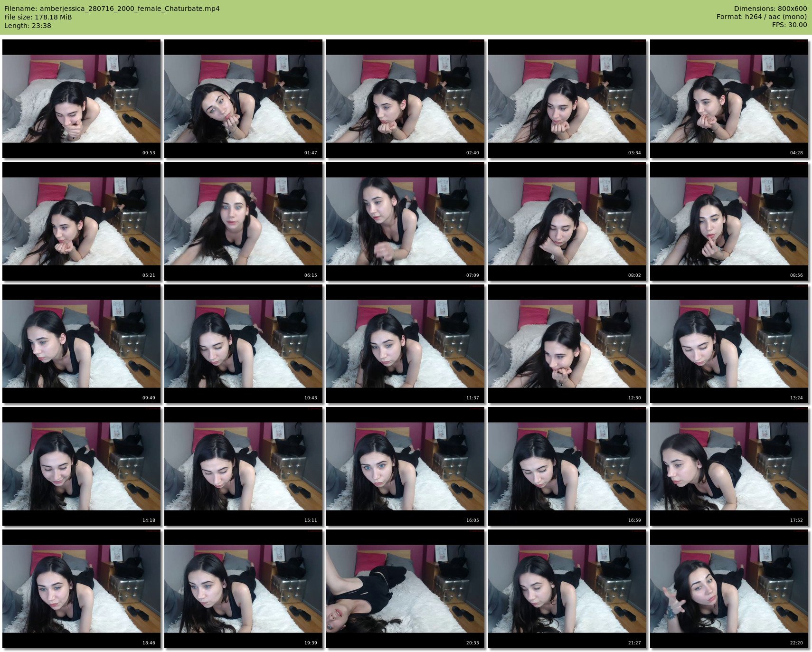
Task: Select the thumbnail marked 14:18
Action: [81, 466]
